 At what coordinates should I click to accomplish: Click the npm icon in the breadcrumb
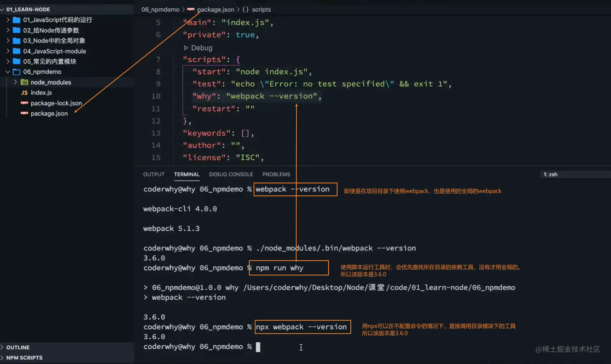pos(191,9)
